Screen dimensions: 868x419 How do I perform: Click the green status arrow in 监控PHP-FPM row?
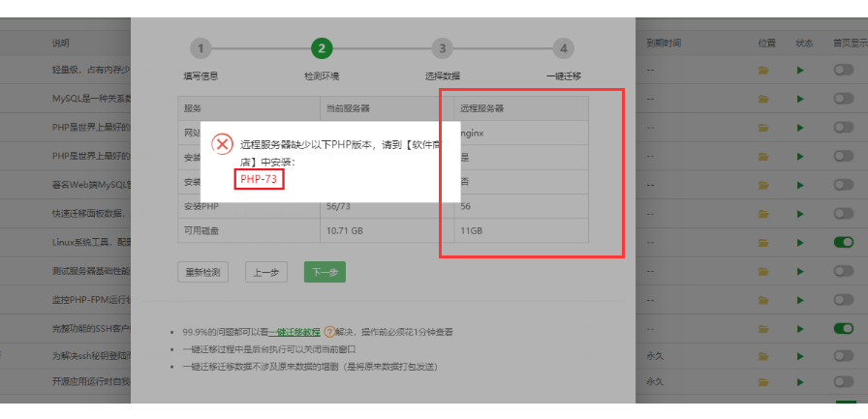click(800, 300)
